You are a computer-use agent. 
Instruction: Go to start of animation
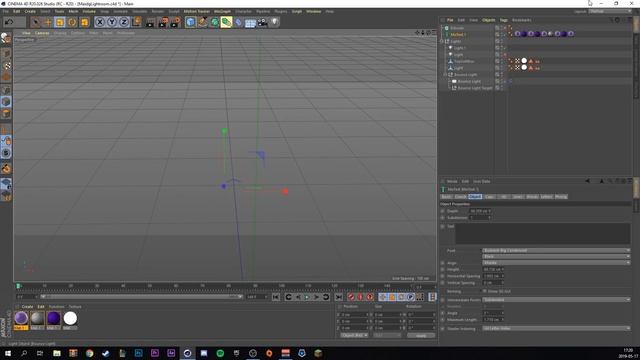[x=276, y=297]
